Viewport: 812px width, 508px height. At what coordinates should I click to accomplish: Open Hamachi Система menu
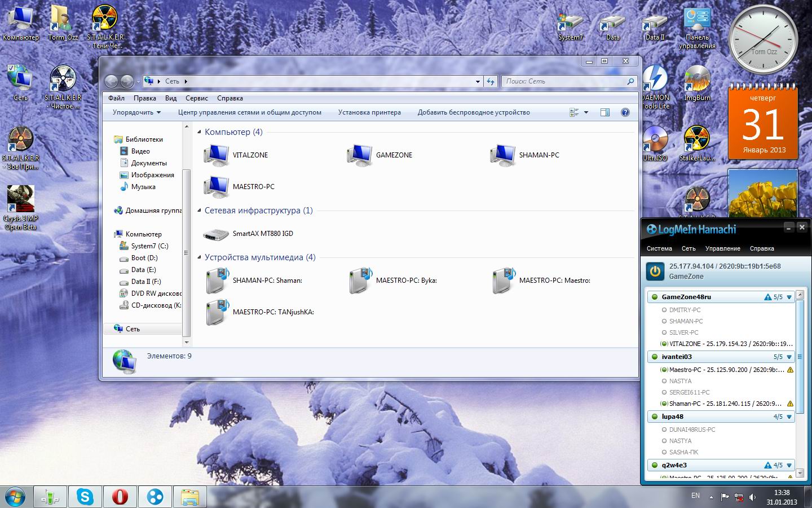click(659, 248)
